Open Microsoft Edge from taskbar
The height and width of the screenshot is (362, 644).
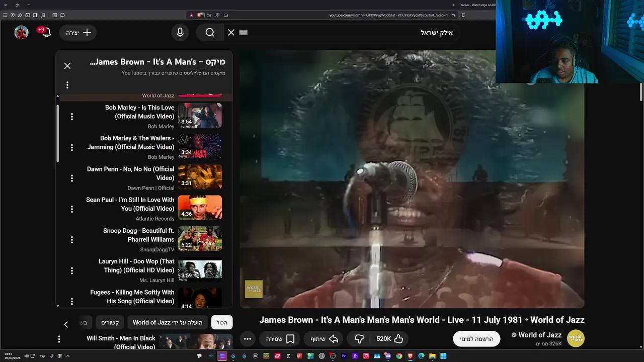click(421, 356)
